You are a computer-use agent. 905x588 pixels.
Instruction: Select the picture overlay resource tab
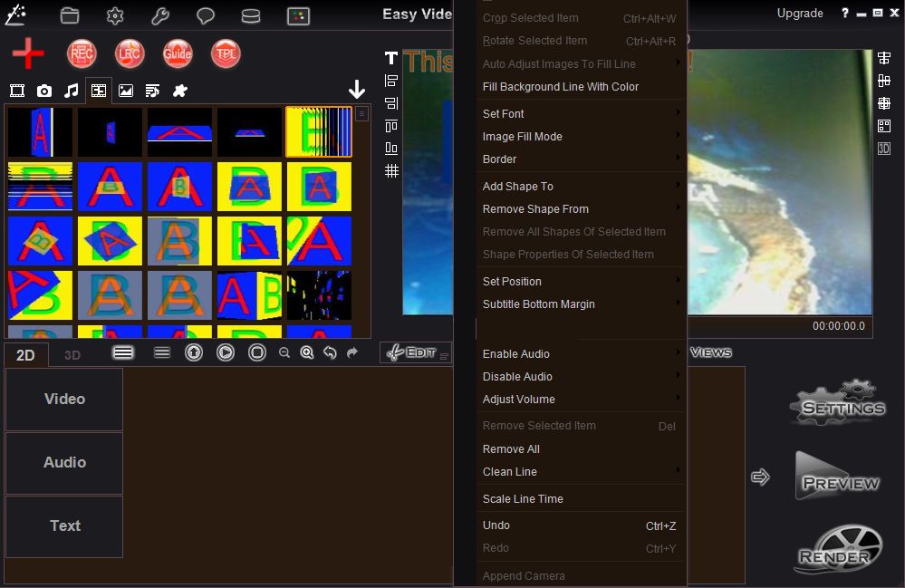point(126,91)
